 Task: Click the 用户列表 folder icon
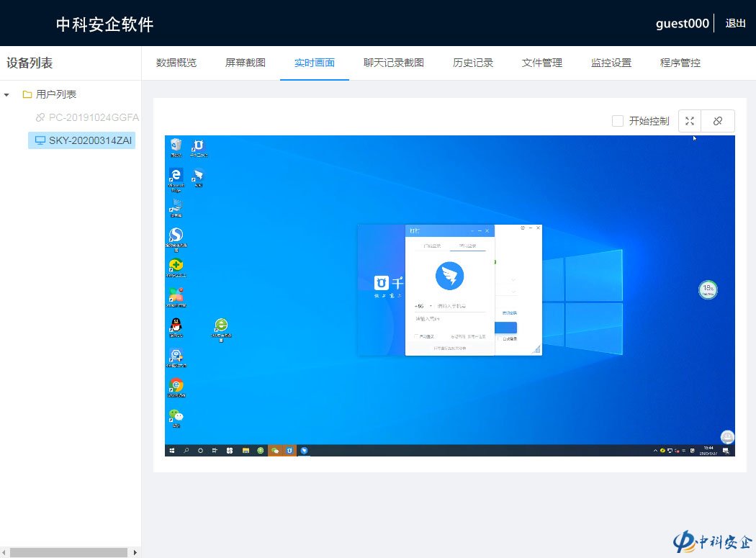tap(27, 94)
